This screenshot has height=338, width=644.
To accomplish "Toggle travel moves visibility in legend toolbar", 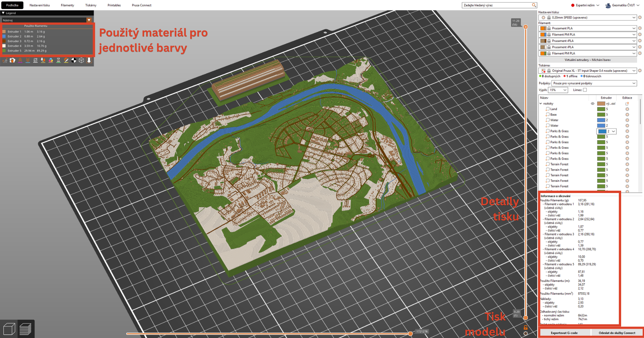I will (5, 60).
